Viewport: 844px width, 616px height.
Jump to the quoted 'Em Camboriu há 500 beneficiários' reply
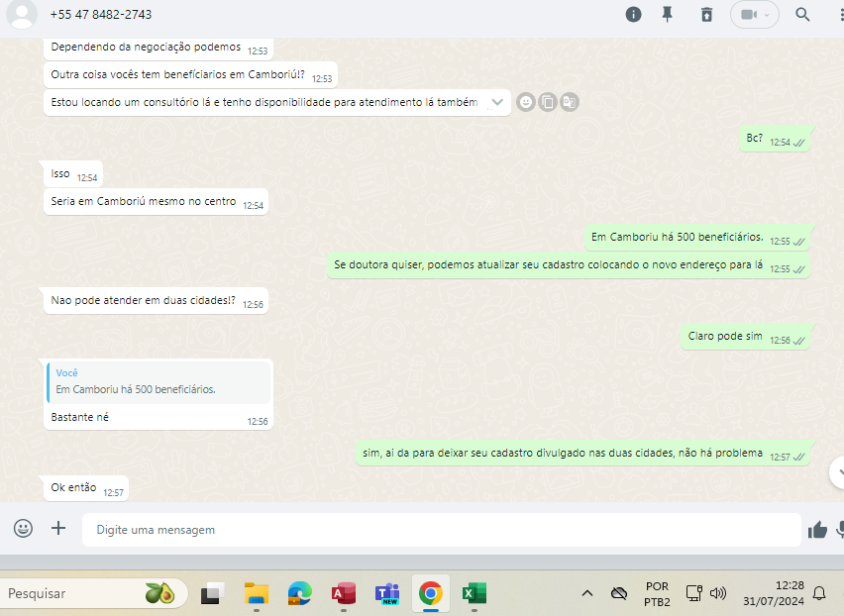[158, 382]
